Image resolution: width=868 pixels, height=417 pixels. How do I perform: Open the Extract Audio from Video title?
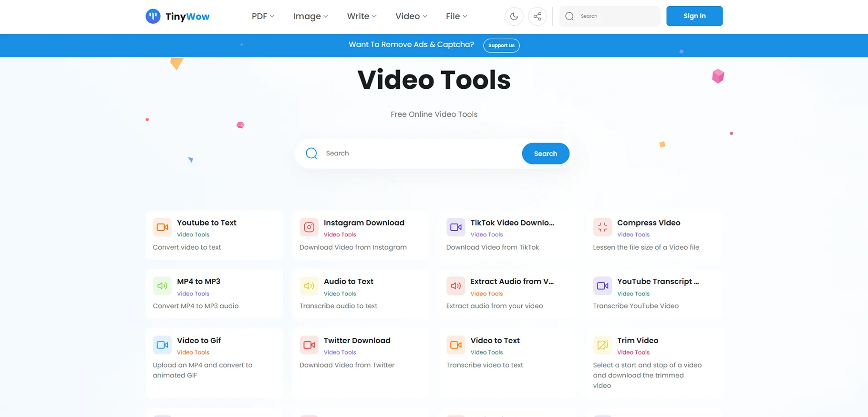[x=512, y=281]
